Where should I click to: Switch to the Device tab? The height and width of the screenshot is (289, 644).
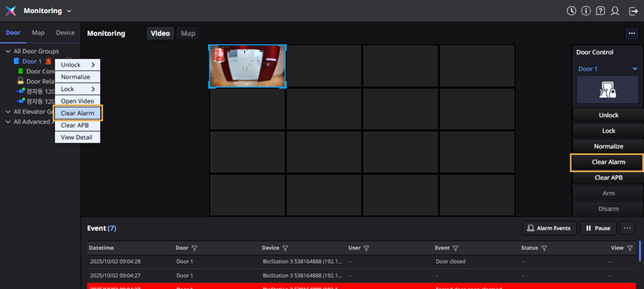click(x=65, y=33)
